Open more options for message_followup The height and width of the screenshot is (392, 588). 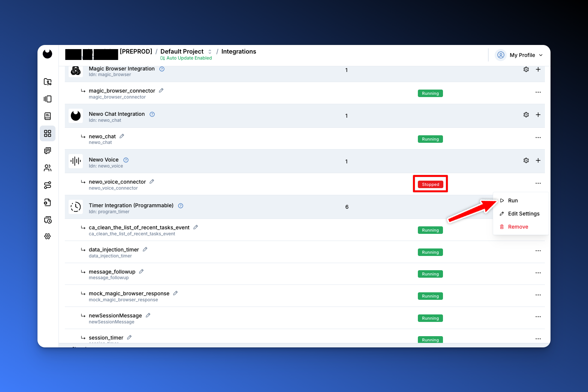click(x=538, y=273)
